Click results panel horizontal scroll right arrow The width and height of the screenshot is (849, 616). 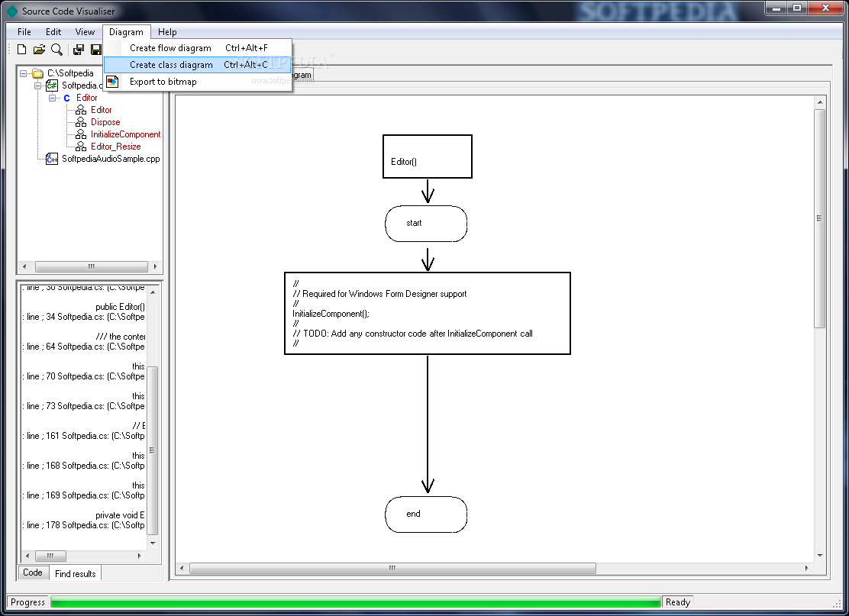pyautogui.click(x=139, y=556)
